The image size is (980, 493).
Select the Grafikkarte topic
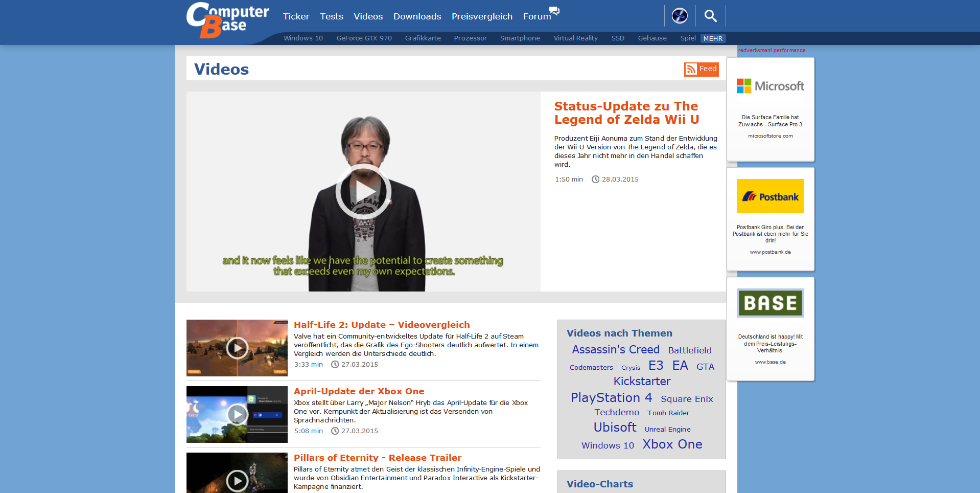[423, 38]
